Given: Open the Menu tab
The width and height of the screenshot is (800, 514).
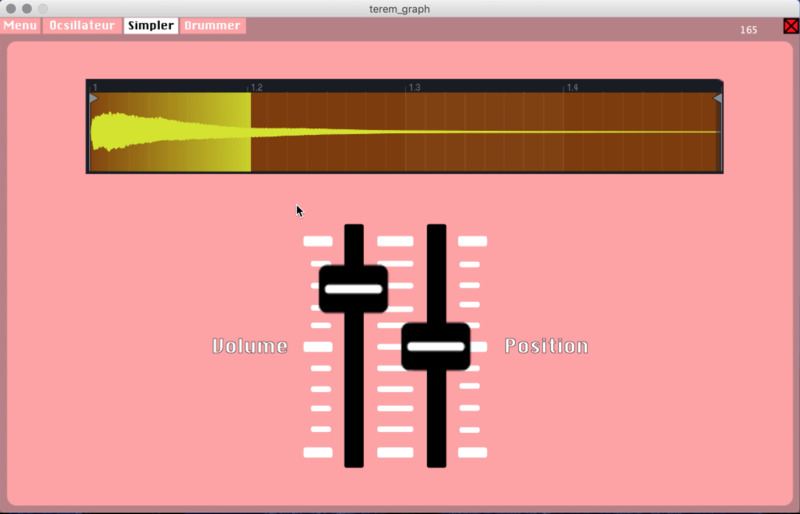Looking at the screenshot, I should pos(20,26).
